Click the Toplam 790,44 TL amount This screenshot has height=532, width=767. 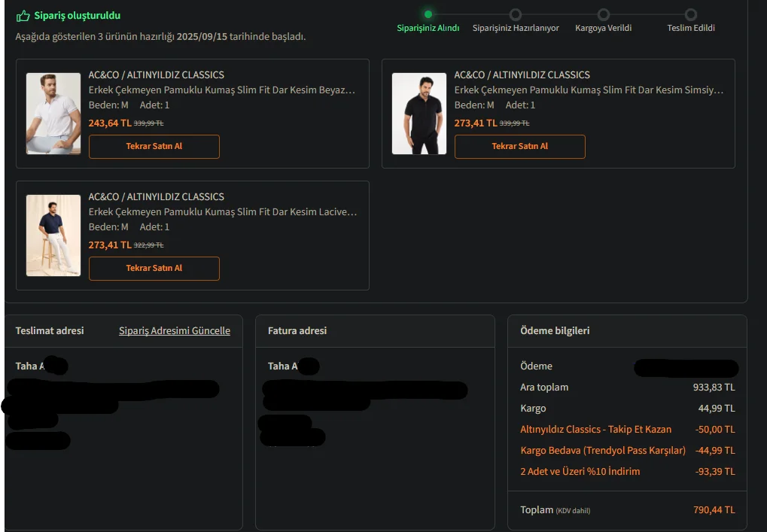(x=714, y=509)
